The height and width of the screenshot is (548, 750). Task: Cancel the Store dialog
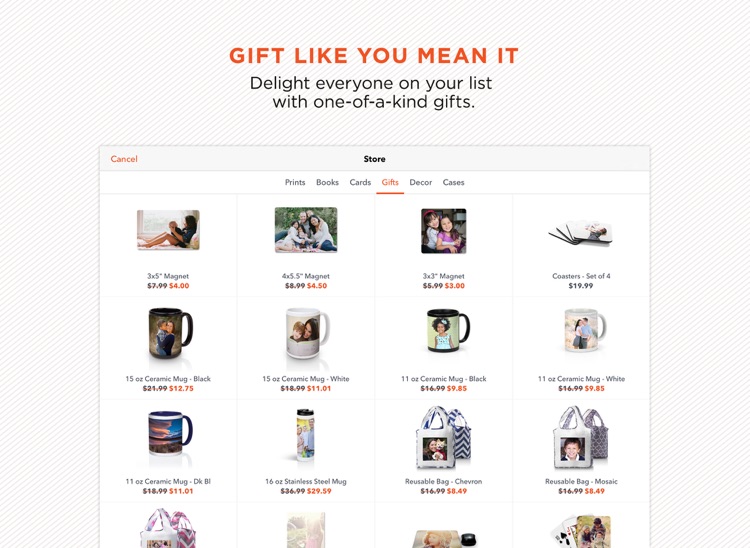tap(124, 159)
